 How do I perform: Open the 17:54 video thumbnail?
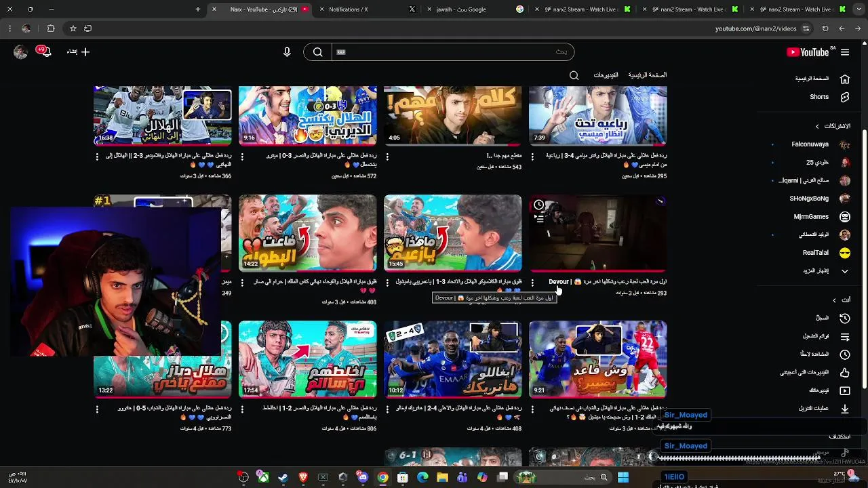tap(307, 359)
